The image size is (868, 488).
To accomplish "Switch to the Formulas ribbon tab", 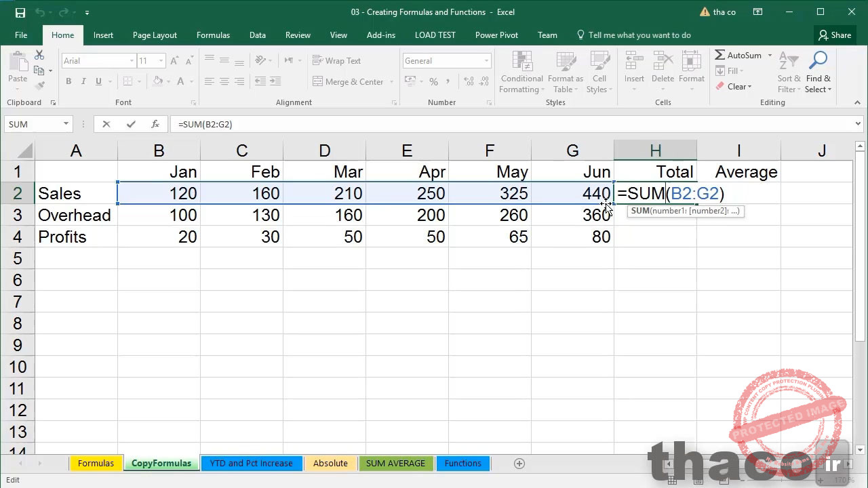I will click(x=213, y=35).
